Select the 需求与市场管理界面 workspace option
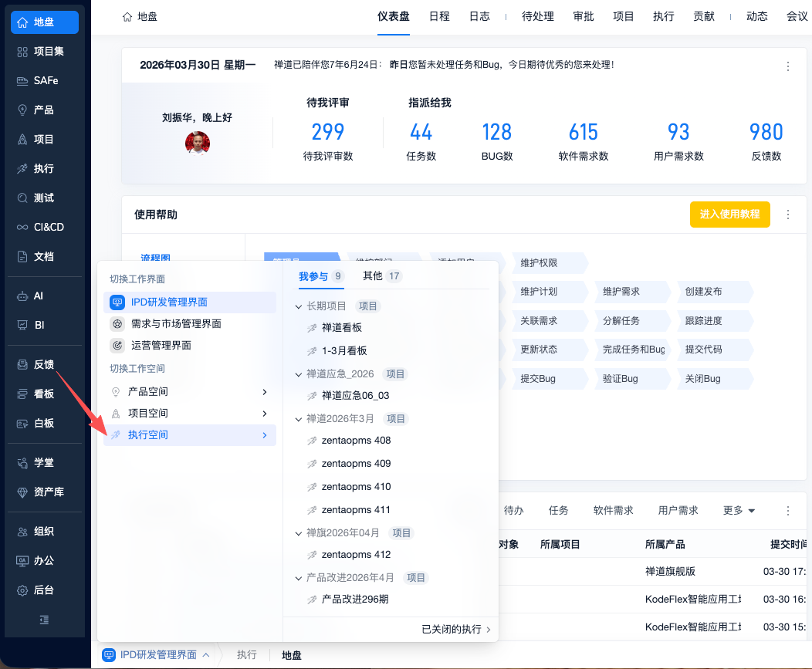The image size is (812, 669). [x=190, y=324]
